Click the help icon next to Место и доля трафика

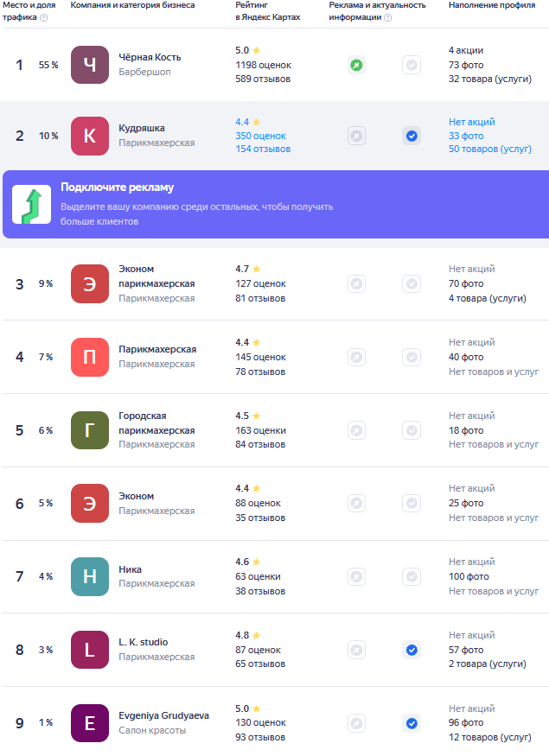pos(44,18)
